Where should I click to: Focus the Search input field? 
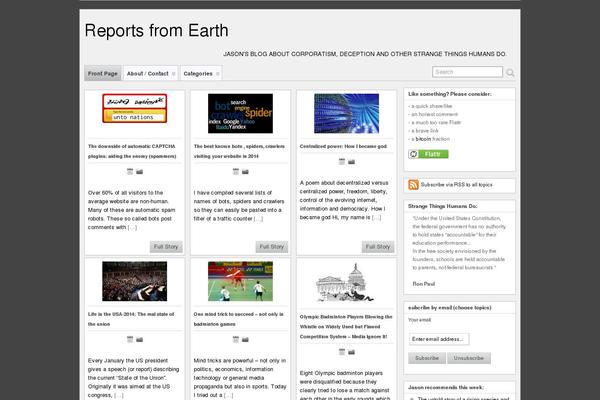tap(467, 72)
